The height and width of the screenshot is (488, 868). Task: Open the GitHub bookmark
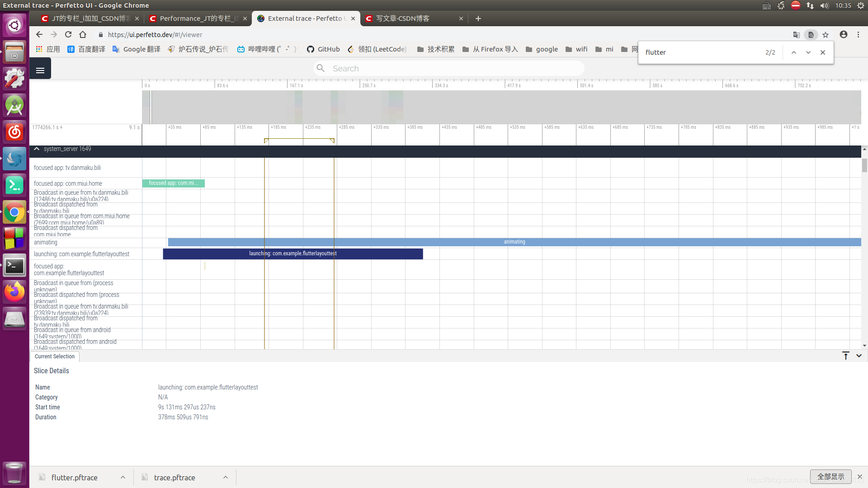tap(323, 49)
